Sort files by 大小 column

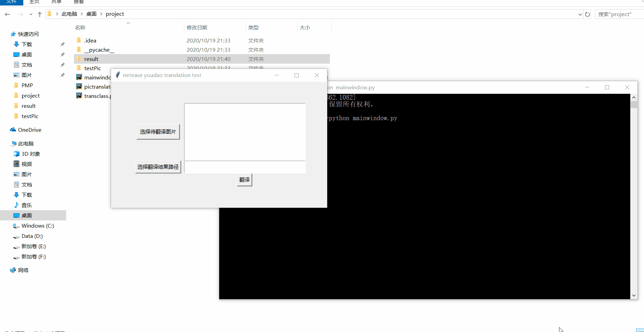click(x=305, y=27)
